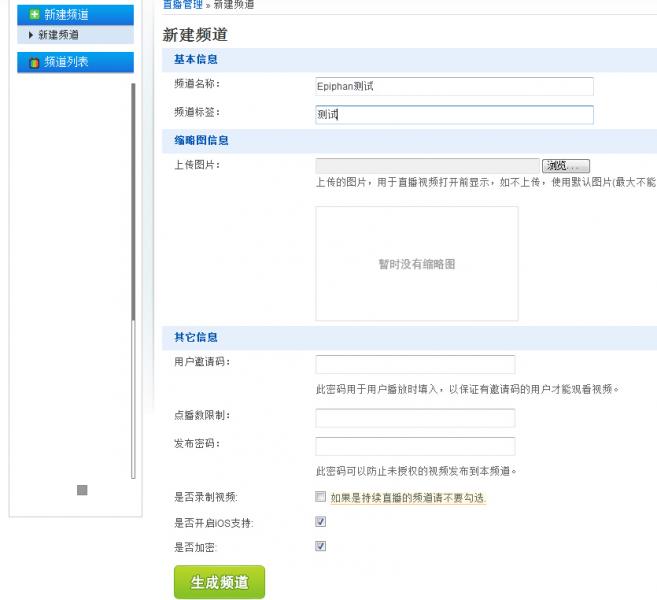657x600 pixels.
Task: Go to the 直播管理 breadcrumb link
Action: click(182, 5)
